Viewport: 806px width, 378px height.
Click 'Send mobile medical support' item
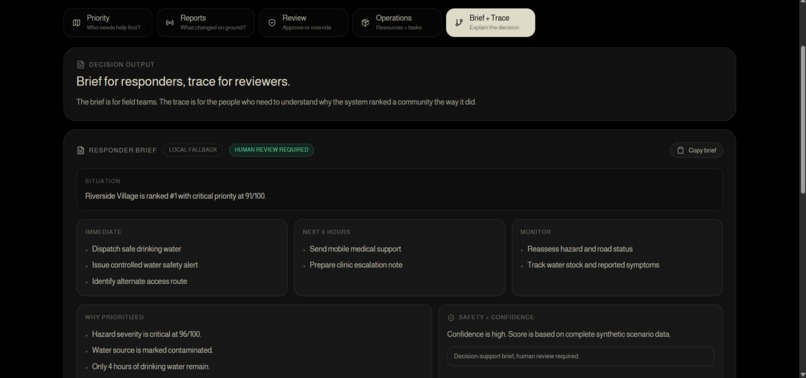355,249
